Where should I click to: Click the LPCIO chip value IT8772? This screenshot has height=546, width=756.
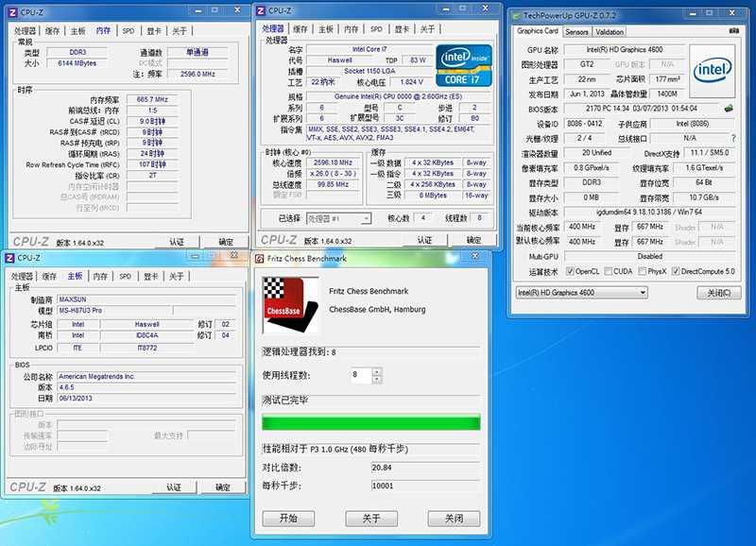pos(147,348)
